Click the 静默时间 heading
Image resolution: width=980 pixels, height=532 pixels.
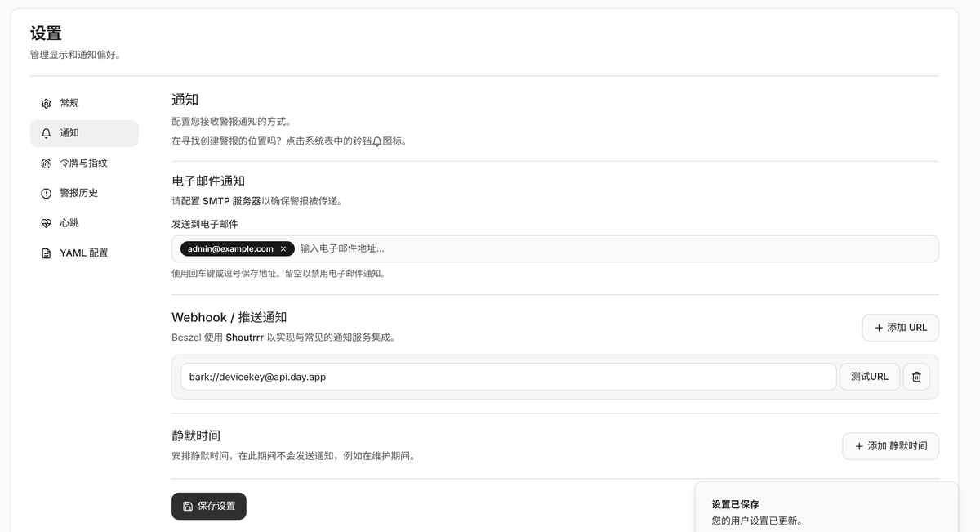(196, 436)
